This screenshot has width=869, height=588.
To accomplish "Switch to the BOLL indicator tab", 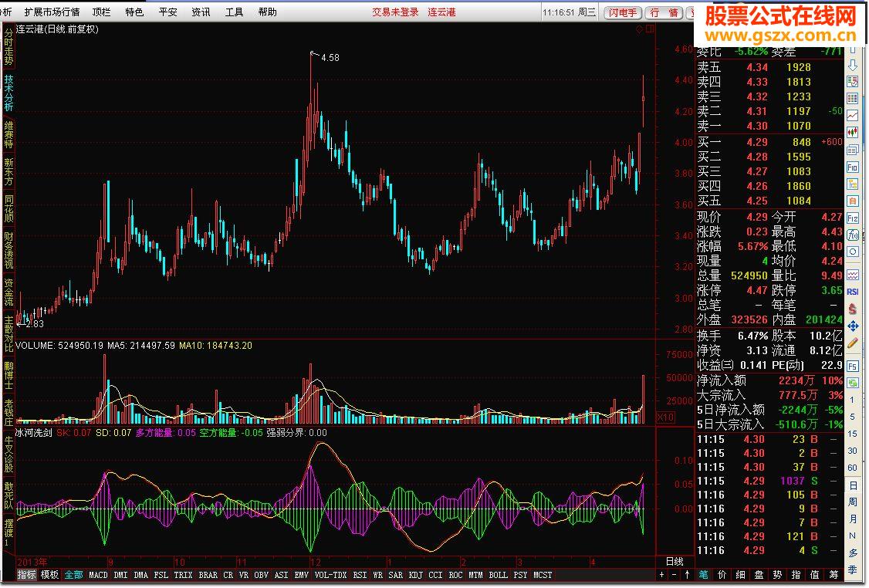I will [x=499, y=575].
